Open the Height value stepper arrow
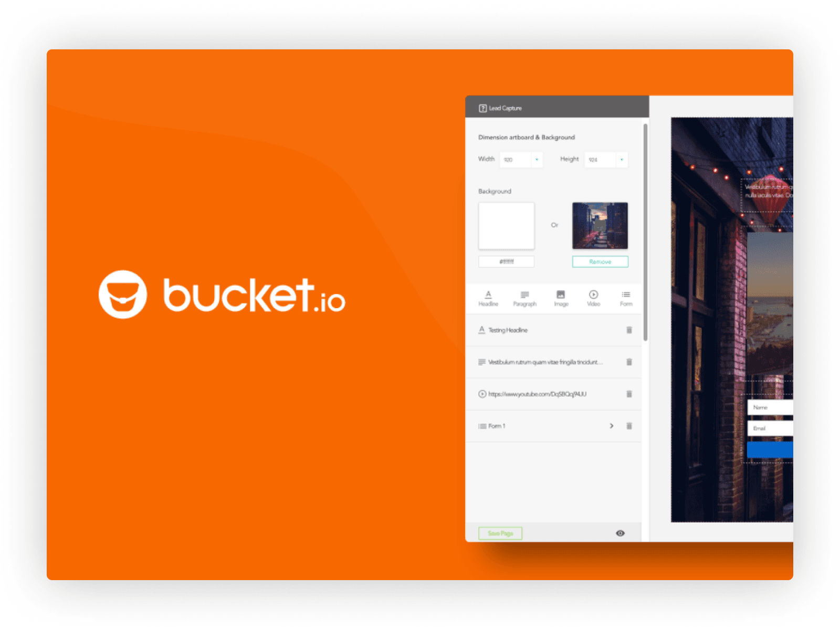The height and width of the screenshot is (630, 840). pos(622,160)
